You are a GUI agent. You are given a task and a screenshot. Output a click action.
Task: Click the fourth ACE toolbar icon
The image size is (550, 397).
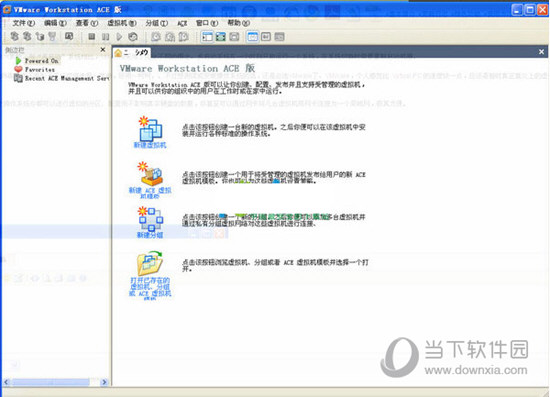click(52, 36)
